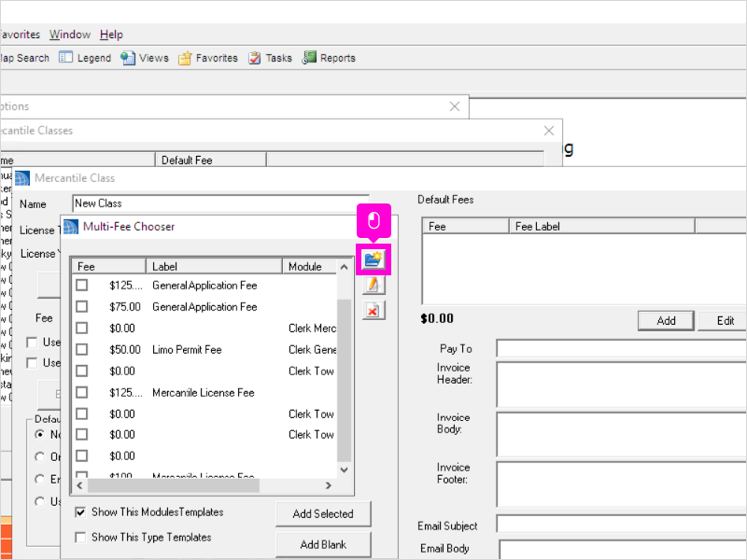The width and height of the screenshot is (747, 560).
Task: Click the Clerk Gene module cell
Action: 312,349
